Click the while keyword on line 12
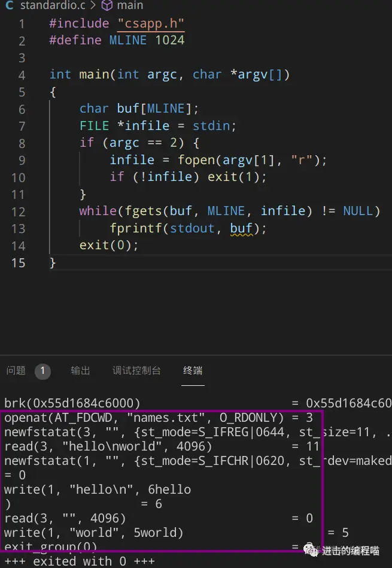The height and width of the screenshot is (568, 392). pos(98,211)
